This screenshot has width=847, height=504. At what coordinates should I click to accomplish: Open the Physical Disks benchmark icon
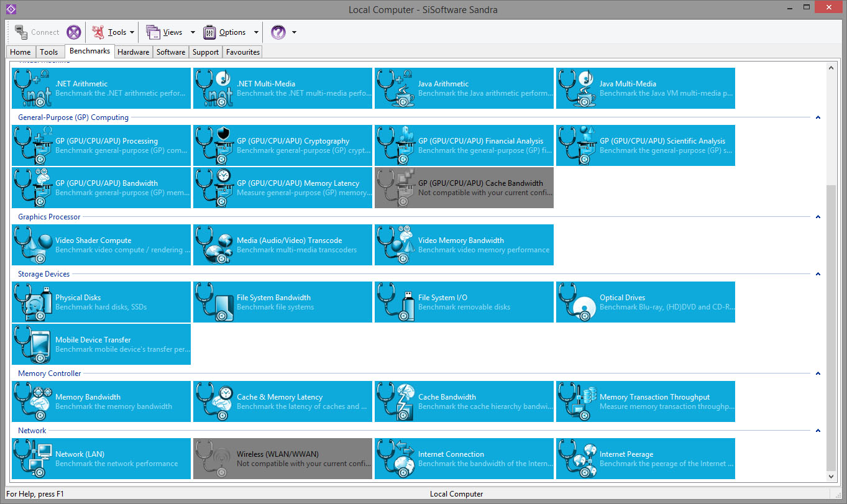pos(33,302)
